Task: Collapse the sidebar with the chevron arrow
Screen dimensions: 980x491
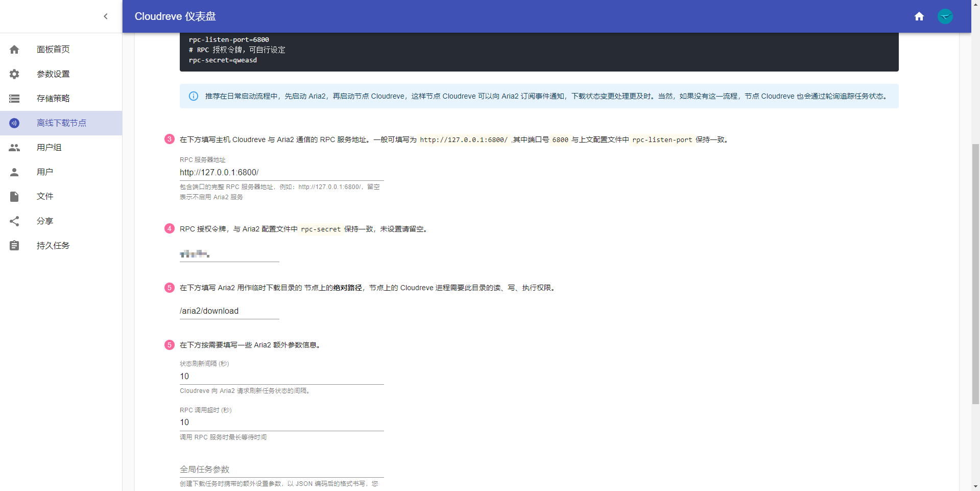Action: [x=106, y=16]
